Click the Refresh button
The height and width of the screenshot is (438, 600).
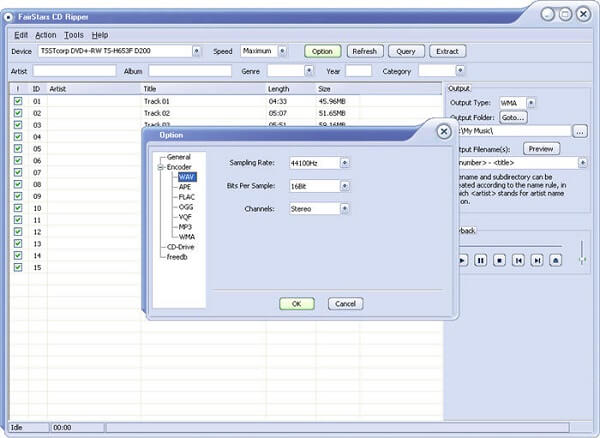(365, 51)
